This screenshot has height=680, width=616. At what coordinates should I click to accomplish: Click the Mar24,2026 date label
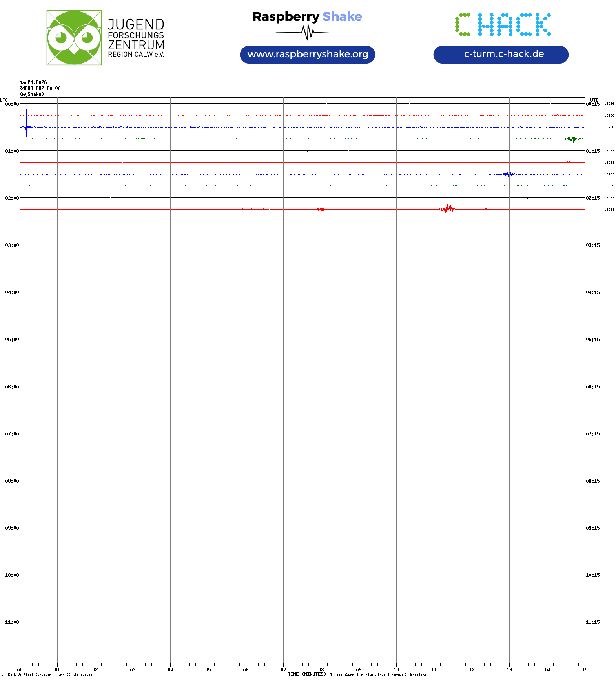tap(33, 82)
